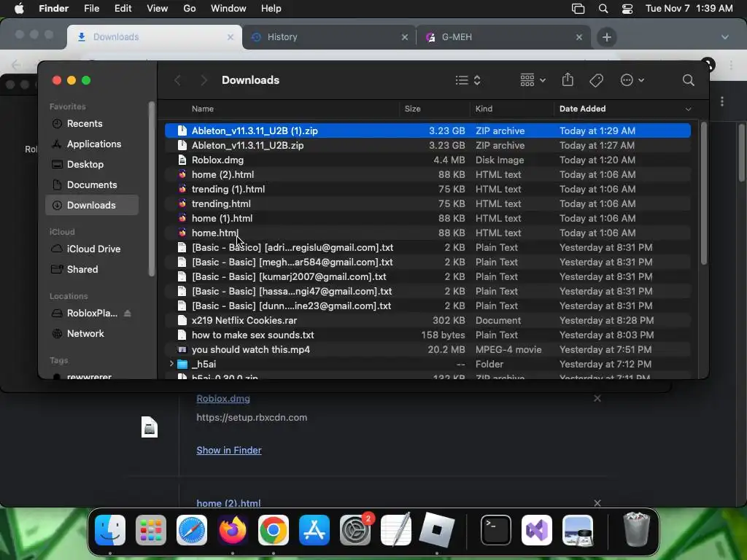Select trending.html file row

427,204
